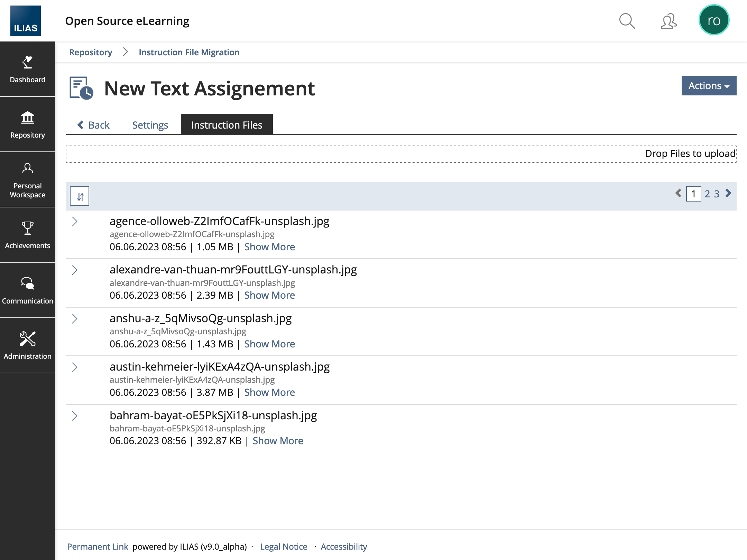Click the Drop Files to upload area
This screenshot has width=747, height=560.
(x=401, y=154)
